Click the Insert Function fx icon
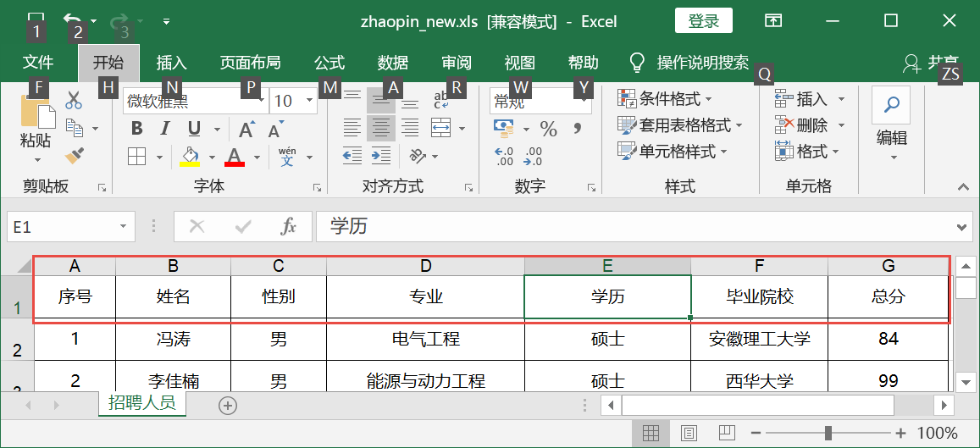Image resolution: width=980 pixels, height=448 pixels. click(x=289, y=227)
